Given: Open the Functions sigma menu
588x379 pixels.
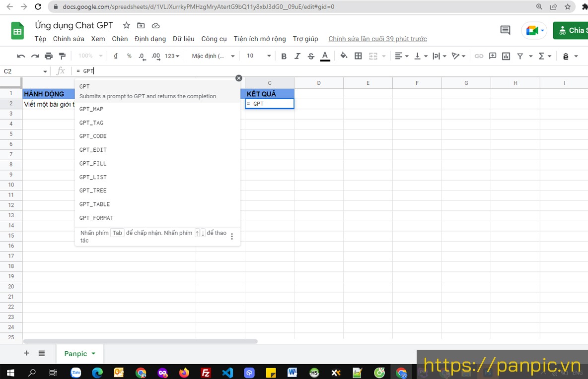Looking at the screenshot, I should pos(545,56).
